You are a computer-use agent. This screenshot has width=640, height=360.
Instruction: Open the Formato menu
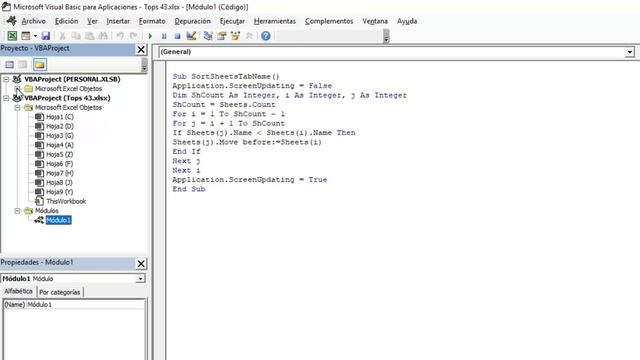point(152,21)
